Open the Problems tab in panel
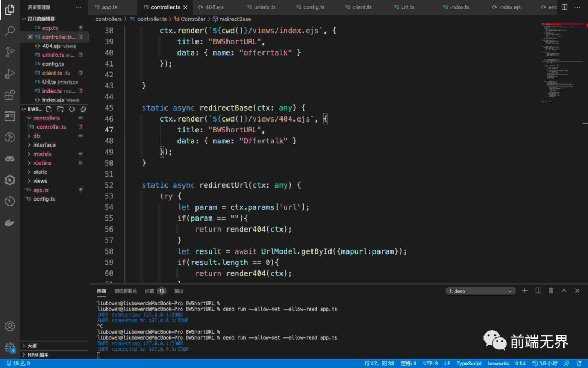Screen dimensions: 588x368 click(155, 291)
